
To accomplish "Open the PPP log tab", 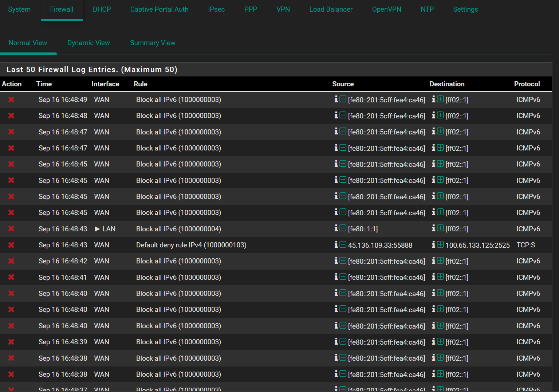I will pyautogui.click(x=251, y=9).
